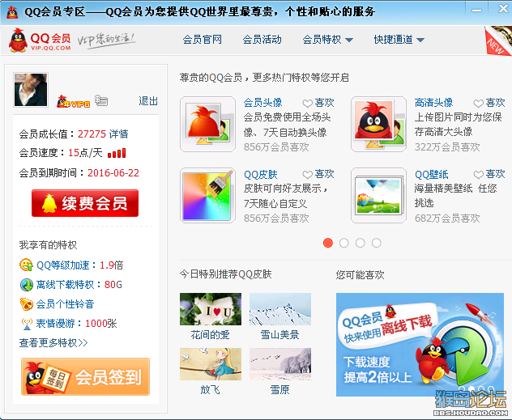Click the orange 会员签到 button
512x420 pixels.
(x=85, y=376)
